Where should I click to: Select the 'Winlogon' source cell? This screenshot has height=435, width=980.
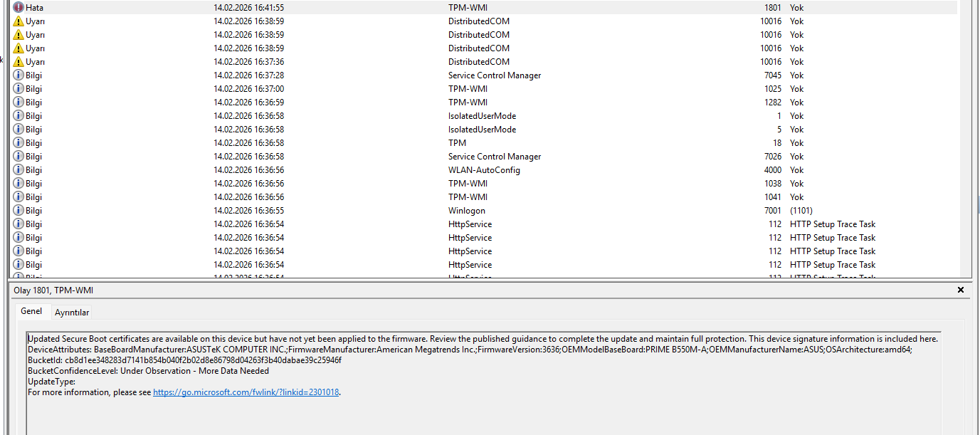[x=467, y=211]
